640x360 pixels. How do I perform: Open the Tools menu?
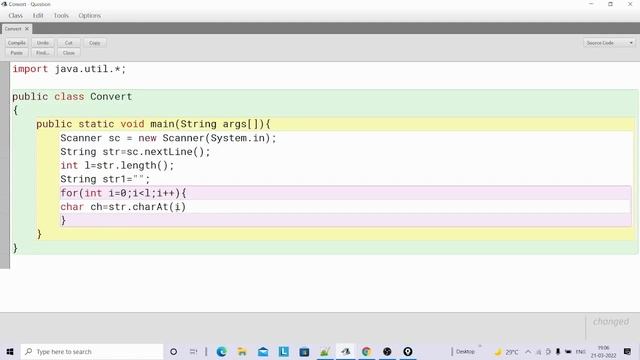pos(61,16)
